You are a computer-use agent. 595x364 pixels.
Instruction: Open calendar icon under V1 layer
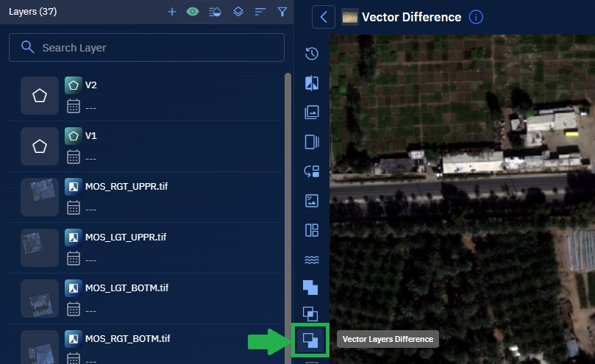(x=74, y=157)
